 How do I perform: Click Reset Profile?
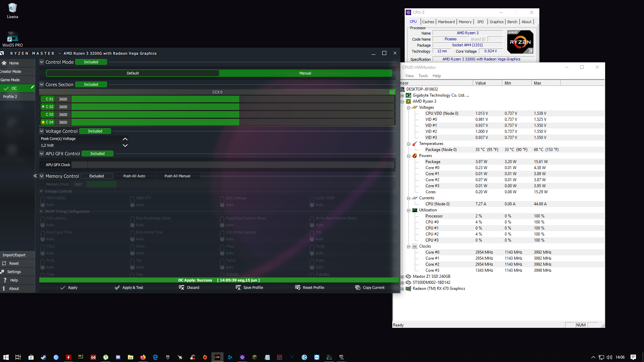click(309, 288)
